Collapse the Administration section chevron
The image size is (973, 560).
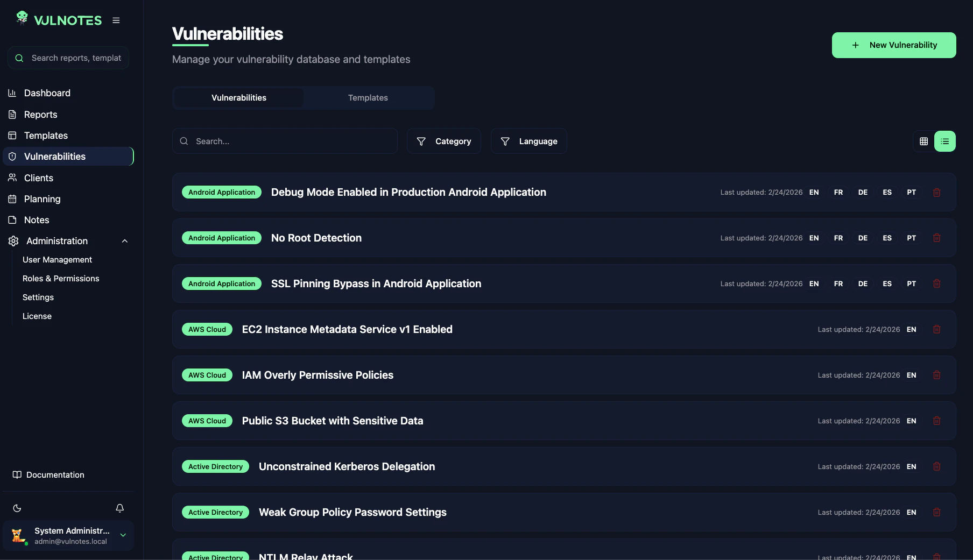pos(125,241)
